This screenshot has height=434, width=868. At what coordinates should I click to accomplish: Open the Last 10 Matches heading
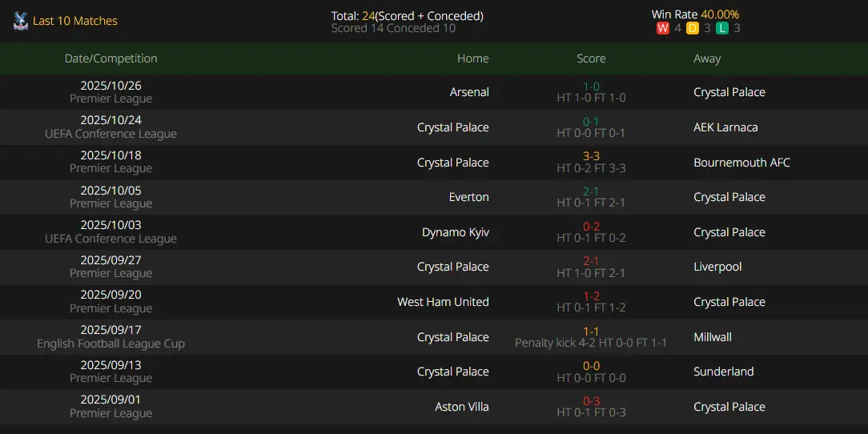click(x=75, y=21)
